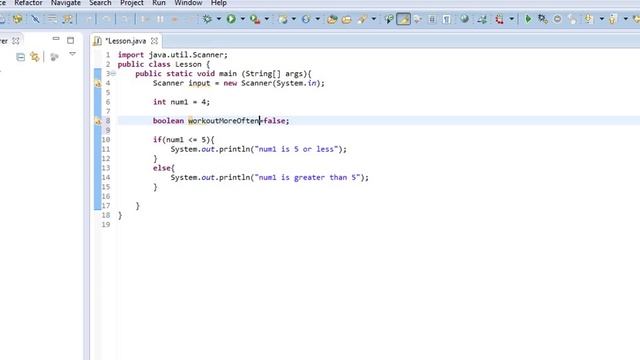Viewport: 640px width, 360px height.
Task: Open dropdown beside red annotation icon
Action: (511, 19)
